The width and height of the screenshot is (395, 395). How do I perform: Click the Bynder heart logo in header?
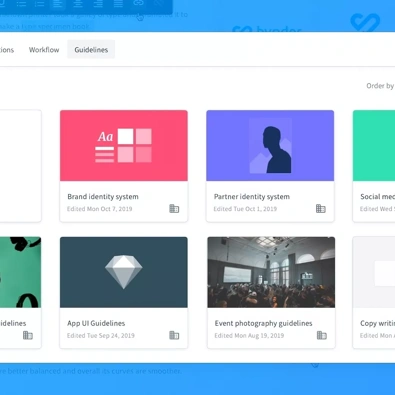pyautogui.click(x=365, y=22)
